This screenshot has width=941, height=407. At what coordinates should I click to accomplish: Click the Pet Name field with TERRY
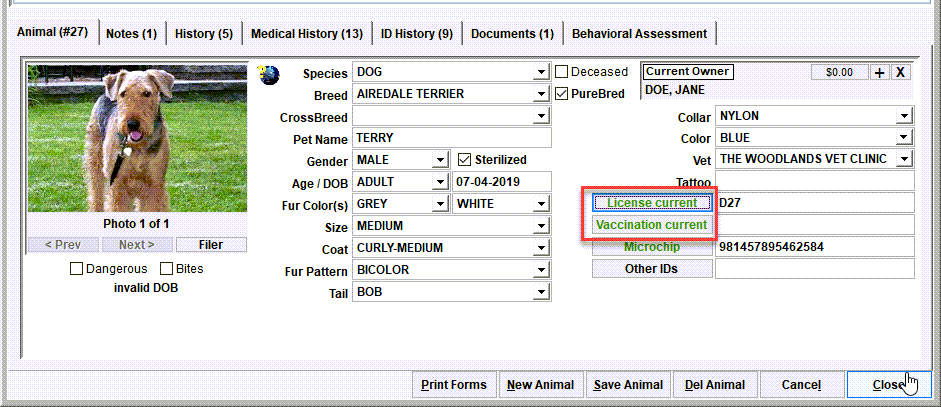[451, 138]
